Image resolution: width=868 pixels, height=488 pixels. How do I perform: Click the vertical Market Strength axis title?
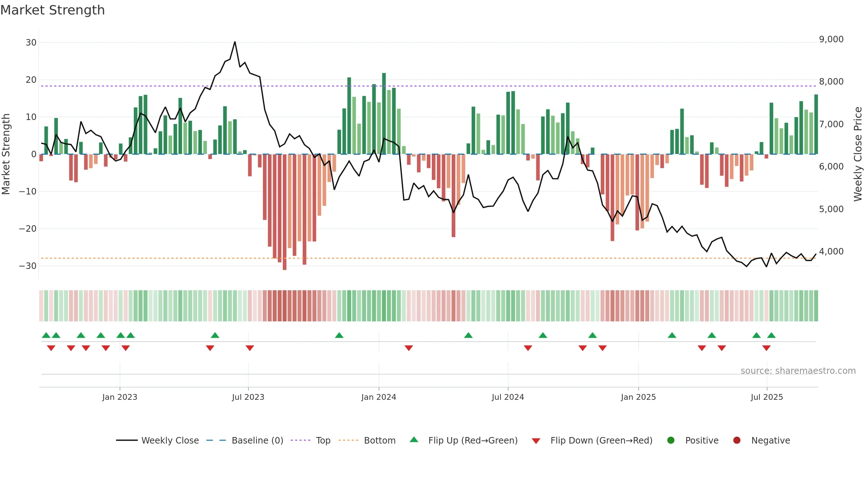click(x=6, y=154)
